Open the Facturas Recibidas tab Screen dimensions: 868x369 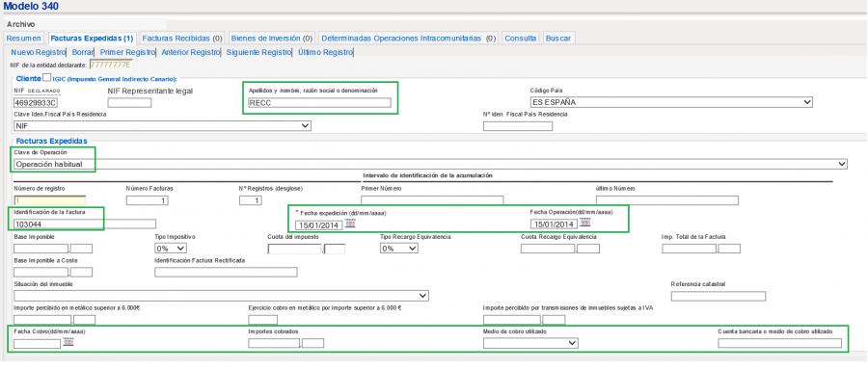click(182, 39)
